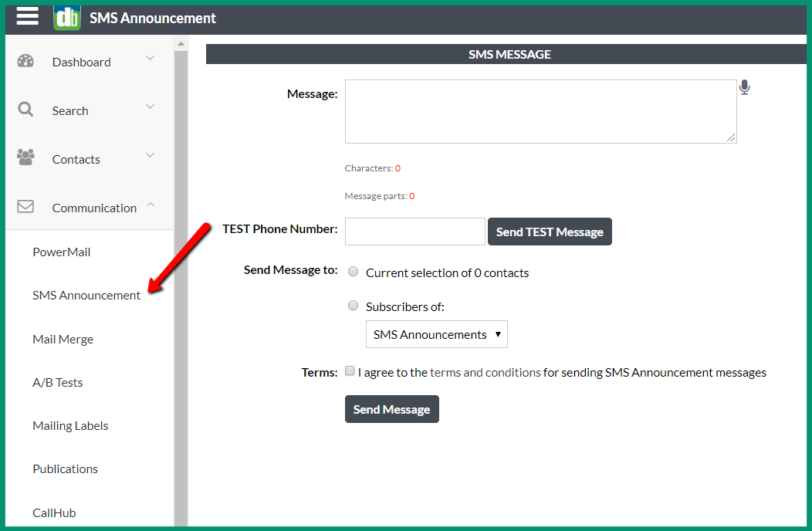The image size is (812, 531).
Task: Click the Contacts menu label
Action: 76,160
